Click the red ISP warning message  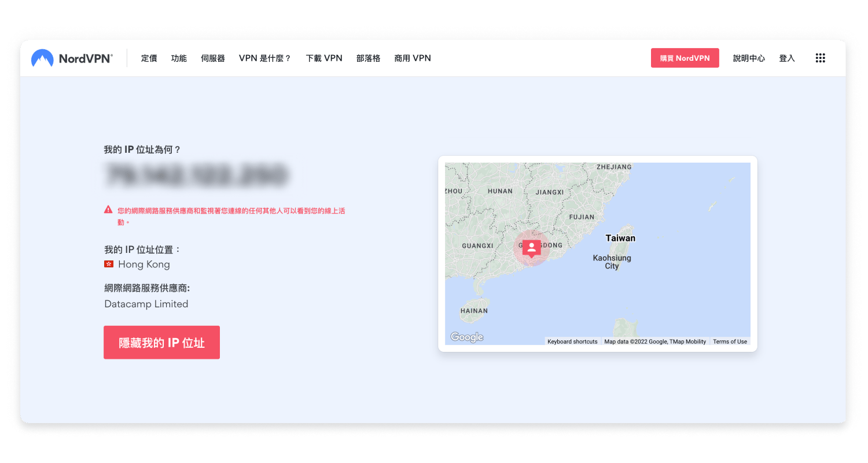click(x=231, y=216)
